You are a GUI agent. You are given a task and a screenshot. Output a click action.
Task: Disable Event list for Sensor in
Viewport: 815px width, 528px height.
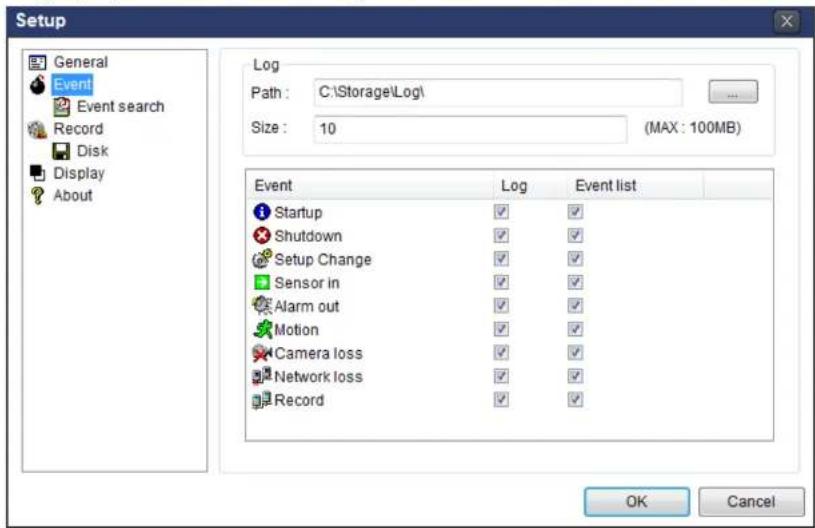point(575,282)
